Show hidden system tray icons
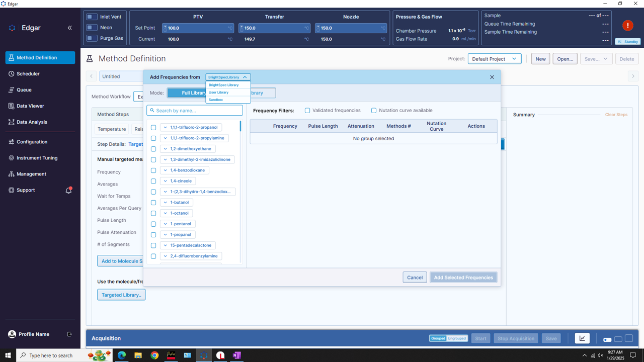 point(584,355)
